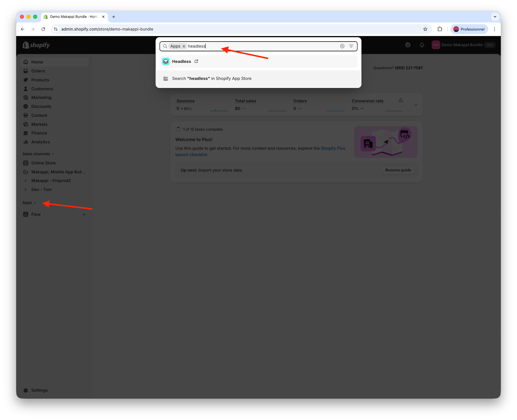Click the Shopify logo
517x420 pixels.
tap(36, 45)
